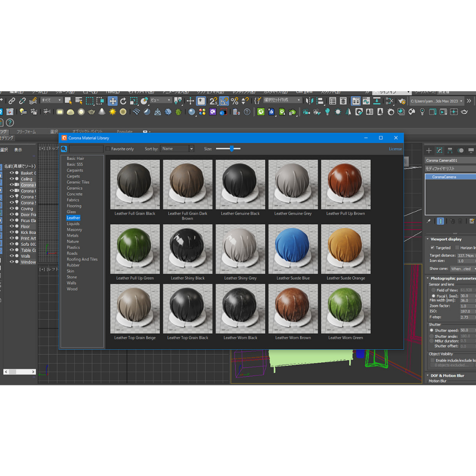Click the Mirror tool icon
The image size is (476, 476).
coord(309,101)
